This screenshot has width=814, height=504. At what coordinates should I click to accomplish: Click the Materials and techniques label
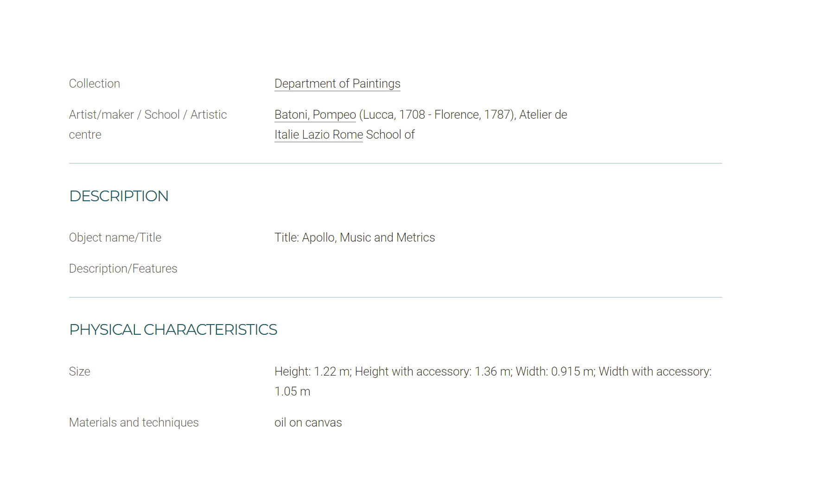pos(134,422)
